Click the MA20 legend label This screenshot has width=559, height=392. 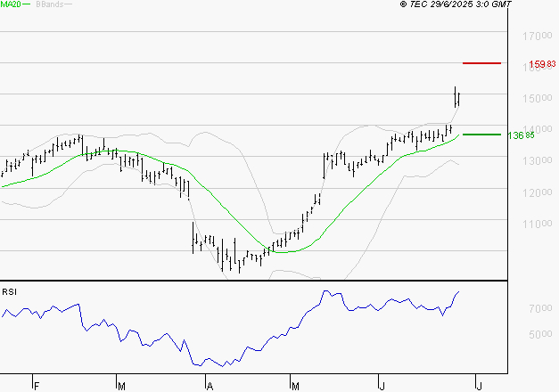(x=11, y=4)
